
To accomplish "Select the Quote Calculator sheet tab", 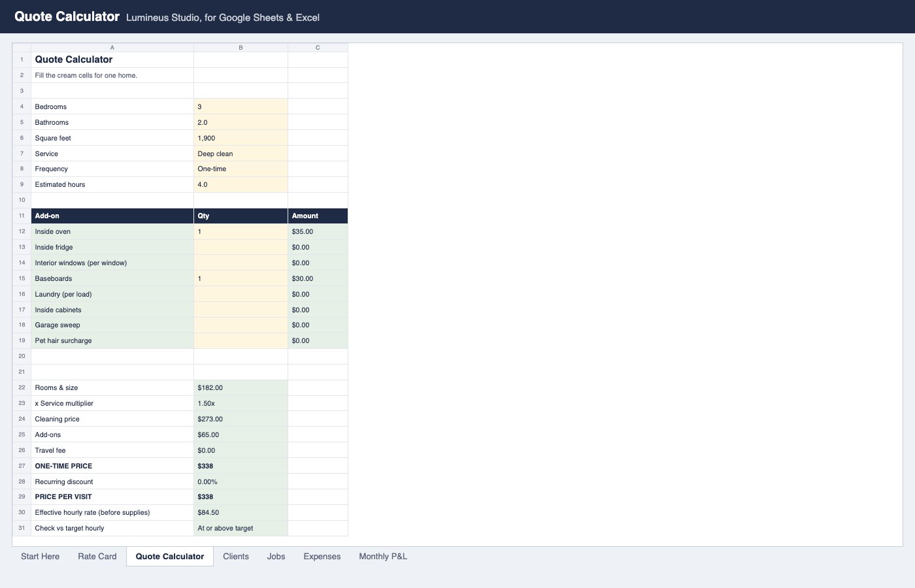I will coord(170,557).
